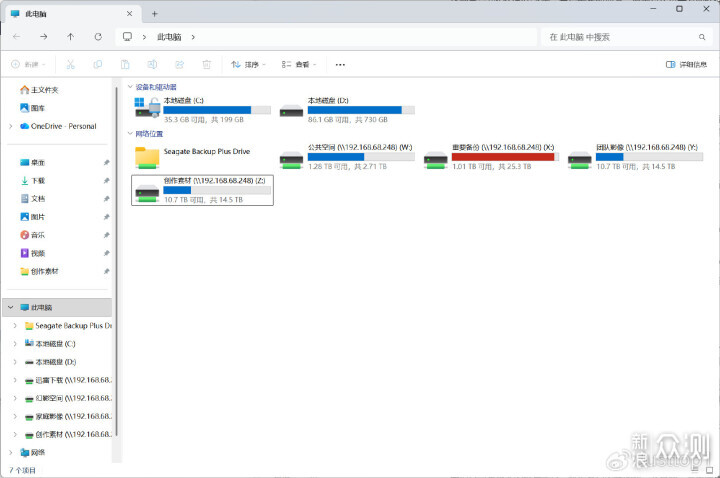720x478 pixels.
Task: Open the 新建 New dropdown
Action: (28, 64)
